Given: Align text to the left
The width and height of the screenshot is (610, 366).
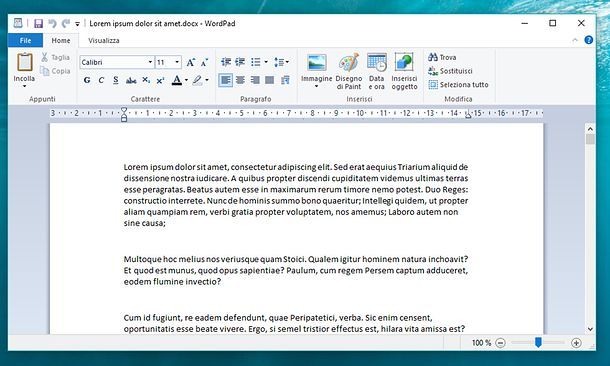Looking at the screenshot, I should (226, 80).
